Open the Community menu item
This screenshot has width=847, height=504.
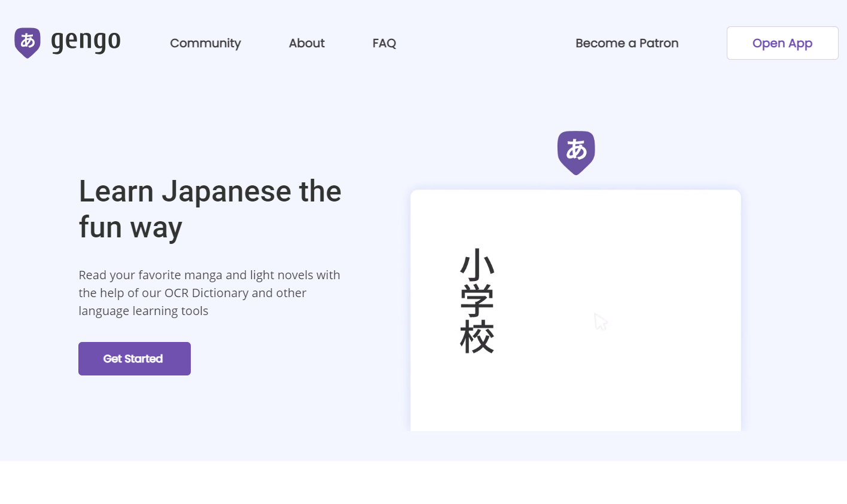(x=205, y=43)
